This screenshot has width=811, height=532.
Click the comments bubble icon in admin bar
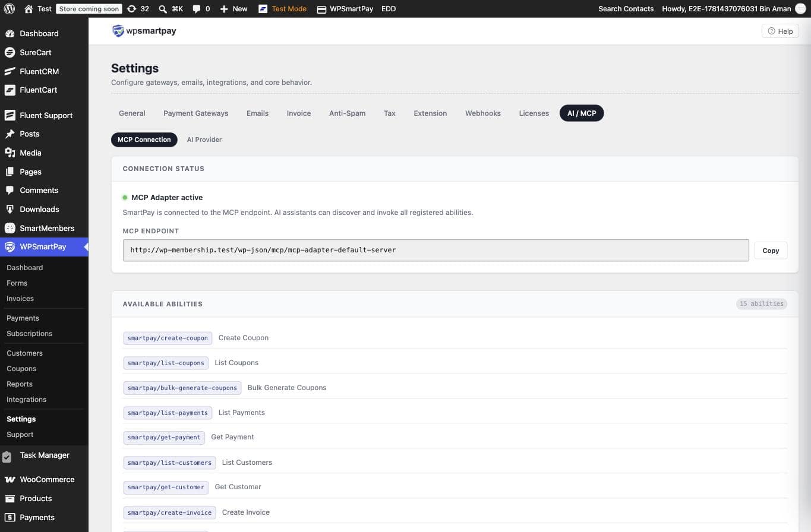click(197, 9)
